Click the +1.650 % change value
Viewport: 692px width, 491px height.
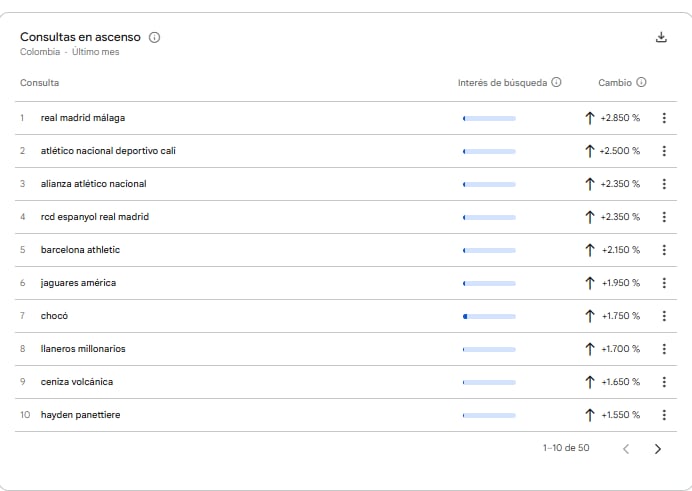click(x=621, y=382)
